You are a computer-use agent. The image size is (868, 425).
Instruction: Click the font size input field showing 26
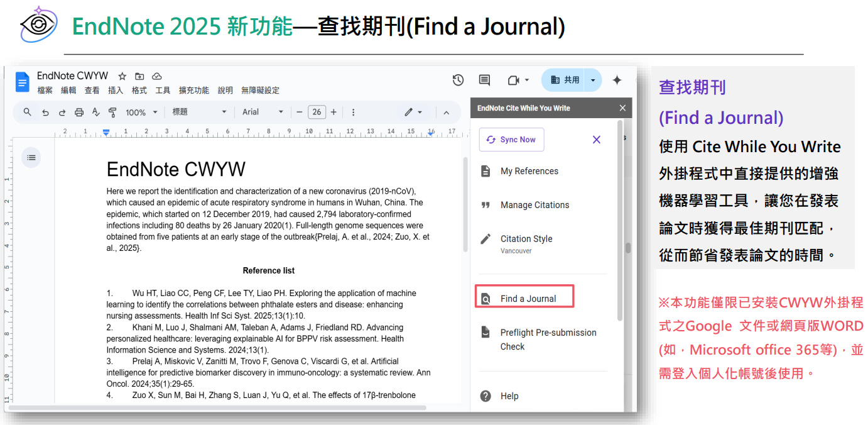pos(317,111)
